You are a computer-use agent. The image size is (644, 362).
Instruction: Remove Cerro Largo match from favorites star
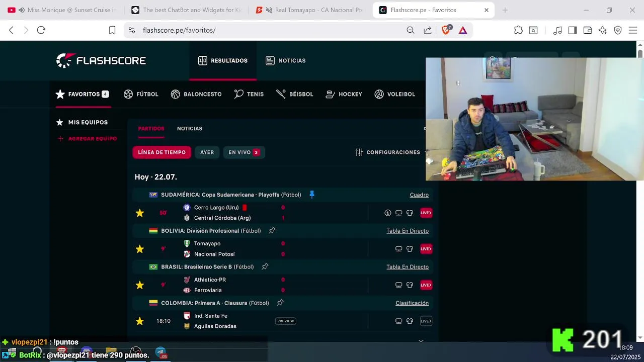pyautogui.click(x=140, y=213)
